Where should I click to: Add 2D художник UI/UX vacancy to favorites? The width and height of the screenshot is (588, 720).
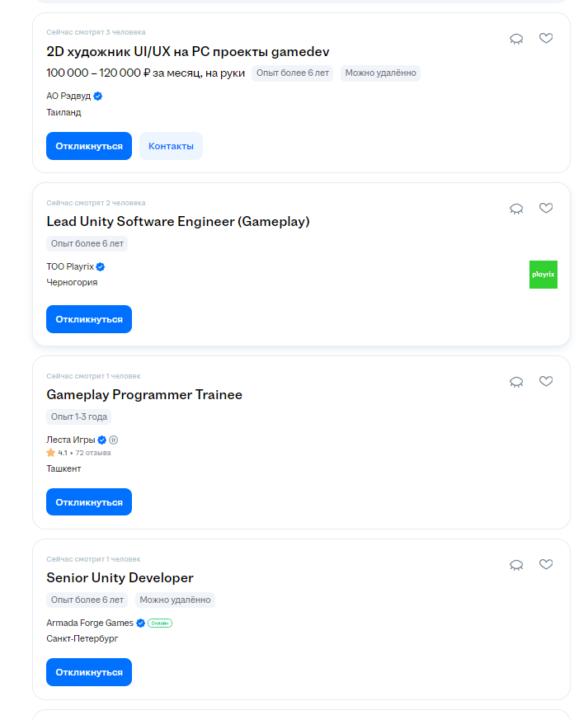[546, 38]
